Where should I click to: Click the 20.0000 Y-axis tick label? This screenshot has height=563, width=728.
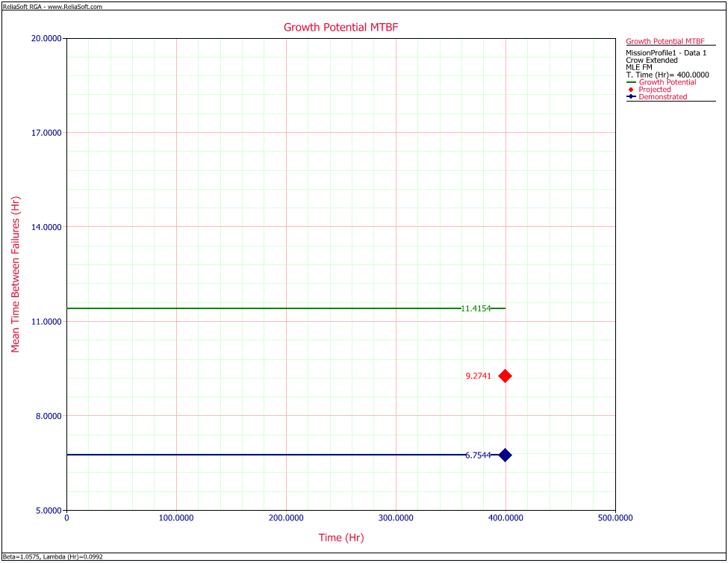[x=46, y=38]
